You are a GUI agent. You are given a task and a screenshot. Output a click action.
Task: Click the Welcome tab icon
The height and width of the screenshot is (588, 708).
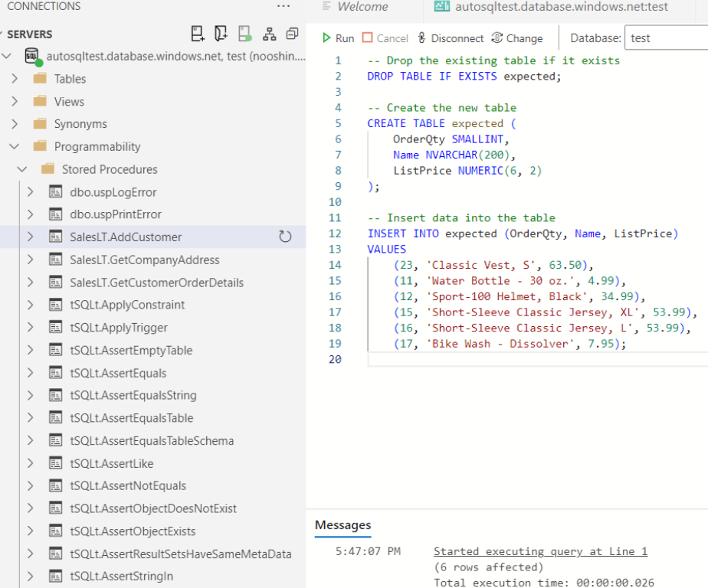click(326, 6)
